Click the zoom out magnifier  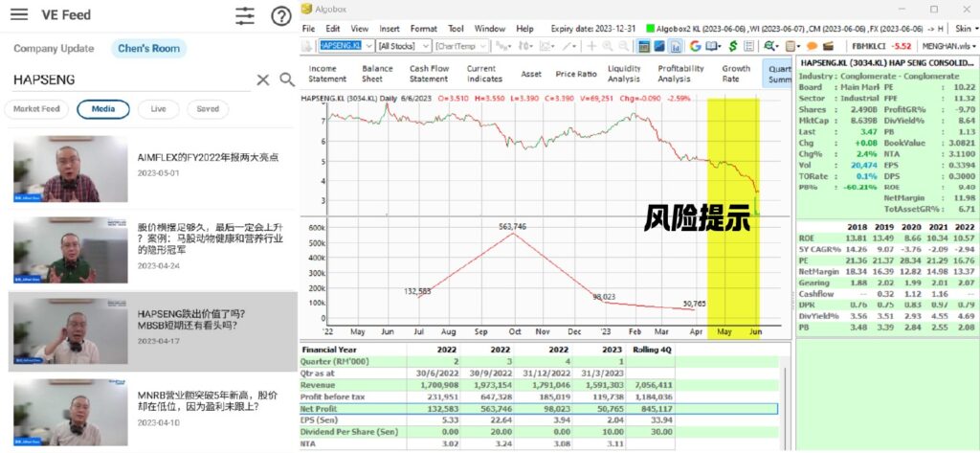point(623,46)
